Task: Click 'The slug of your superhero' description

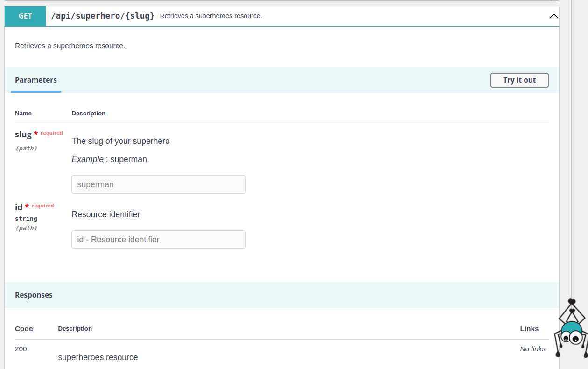Action: [x=121, y=141]
